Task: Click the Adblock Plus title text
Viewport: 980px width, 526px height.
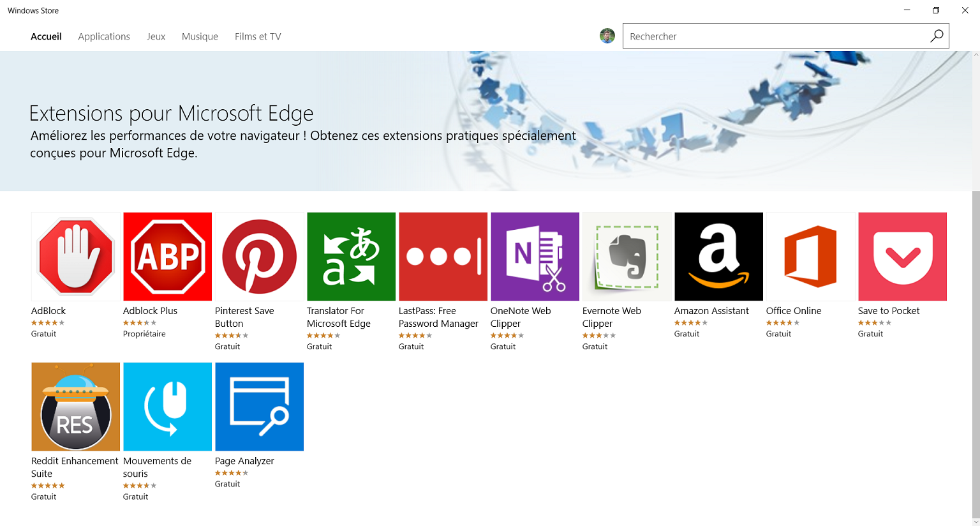Action: pyautogui.click(x=150, y=311)
